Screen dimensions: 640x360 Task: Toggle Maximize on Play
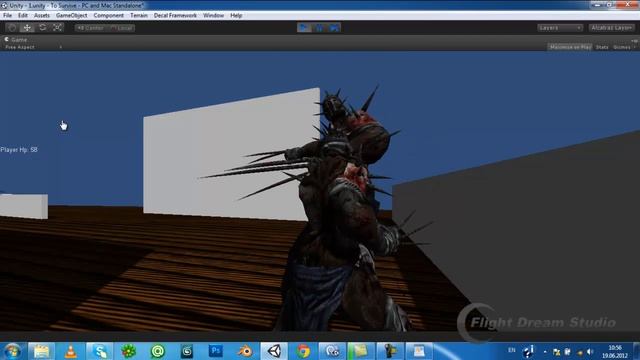570,47
